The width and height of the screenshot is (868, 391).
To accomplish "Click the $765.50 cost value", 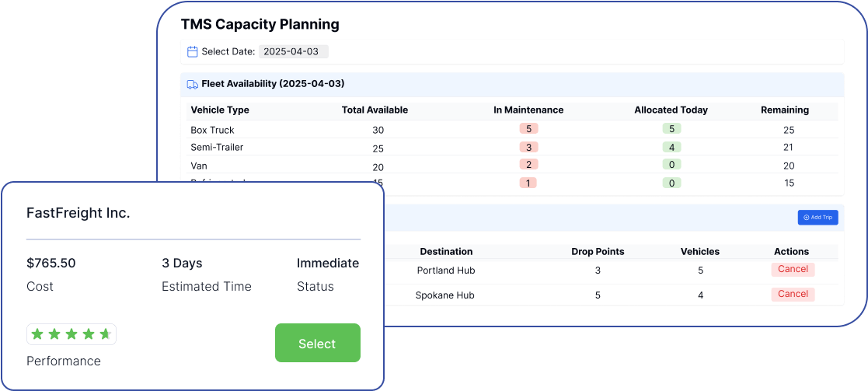I will pos(51,263).
